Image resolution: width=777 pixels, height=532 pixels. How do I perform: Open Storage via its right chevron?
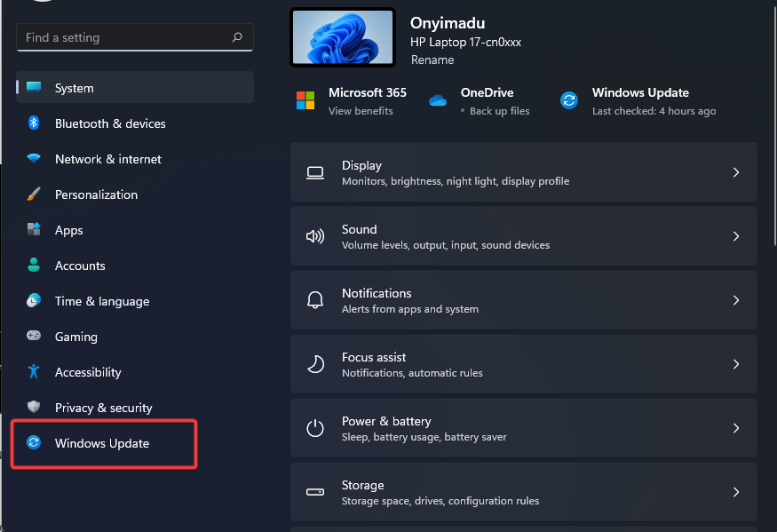pyautogui.click(x=736, y=492)
